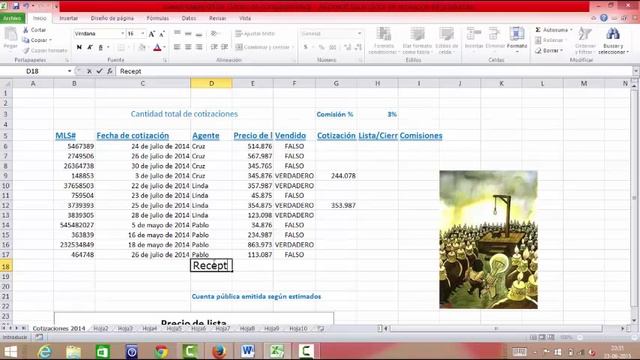Increase font size with the large A icon
640x360 pixels.
pos(152,34)
